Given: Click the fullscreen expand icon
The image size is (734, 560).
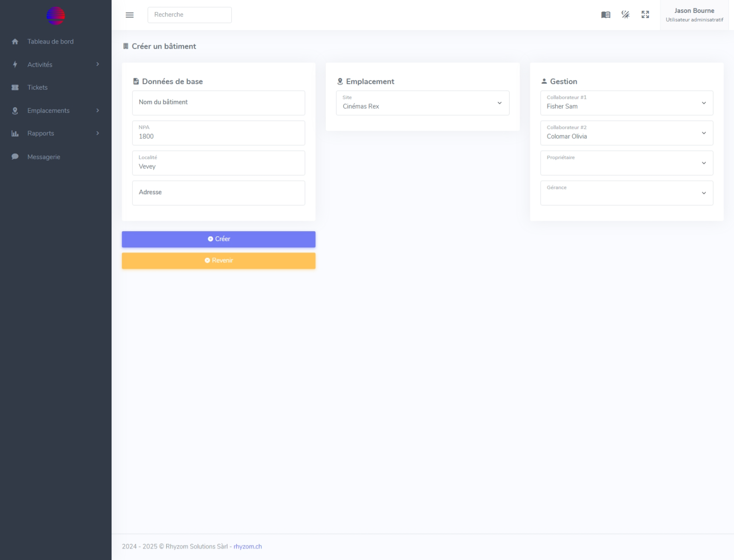Looking at the screenshot, I should coord(645,15).
